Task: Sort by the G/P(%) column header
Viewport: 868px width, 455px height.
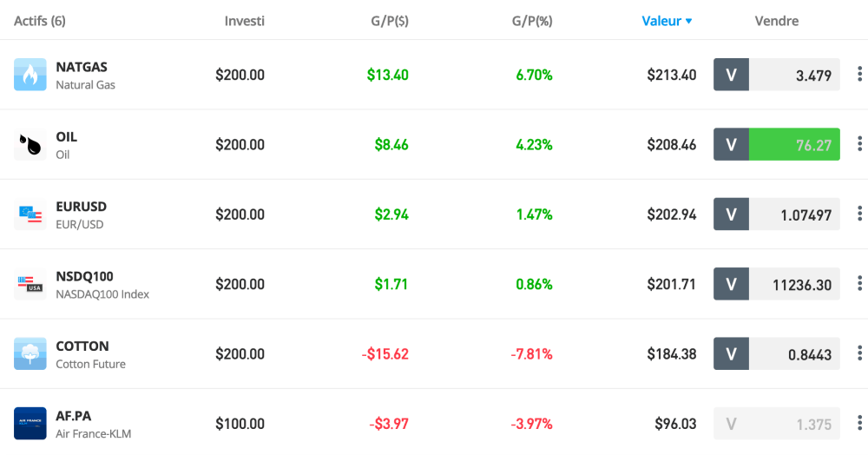Action: 532,21
